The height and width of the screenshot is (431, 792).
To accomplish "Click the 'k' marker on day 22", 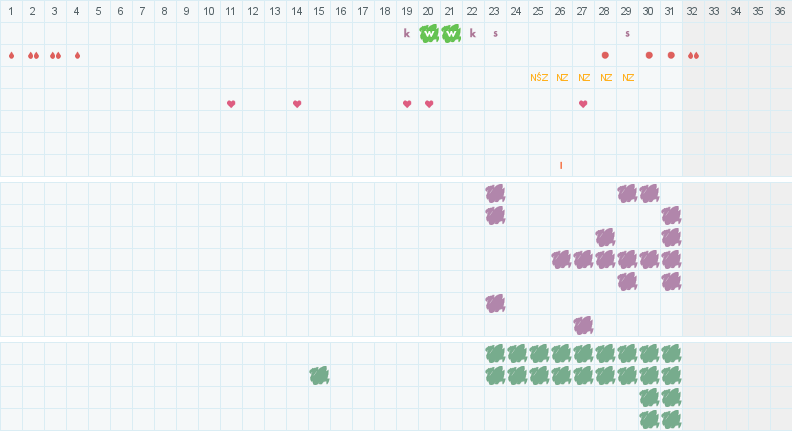I will [473, 33].
